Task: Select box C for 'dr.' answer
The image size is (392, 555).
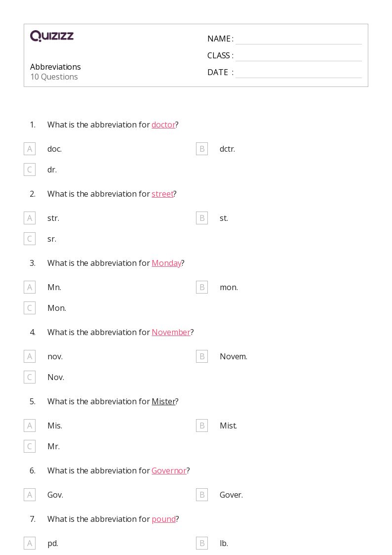Action: click(30, 170)
